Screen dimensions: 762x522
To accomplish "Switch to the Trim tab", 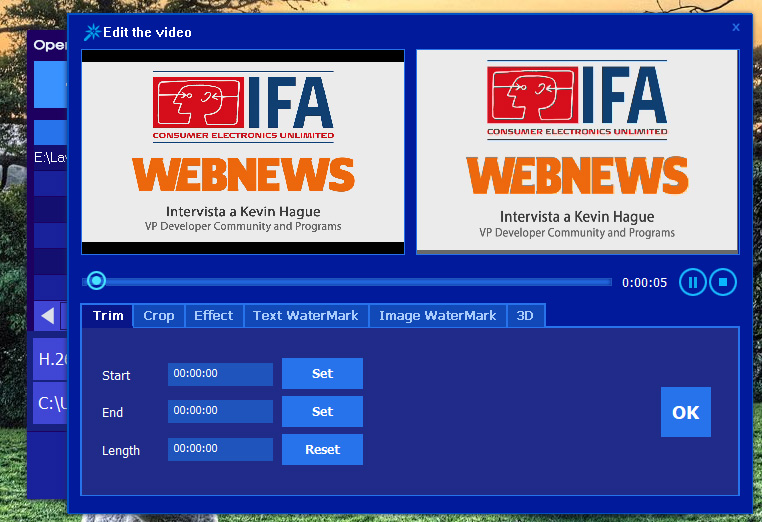I will tap(108, 316).
